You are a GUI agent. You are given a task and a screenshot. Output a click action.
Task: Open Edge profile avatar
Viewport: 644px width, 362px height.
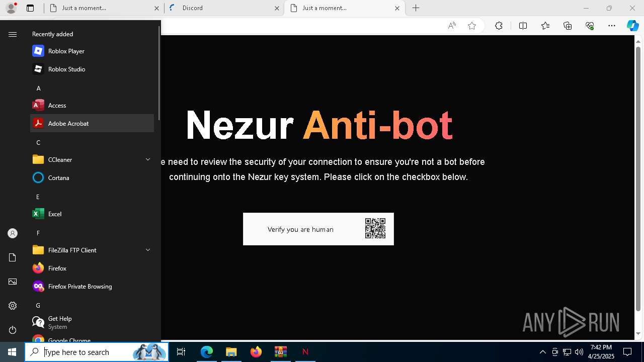(11, 8)
